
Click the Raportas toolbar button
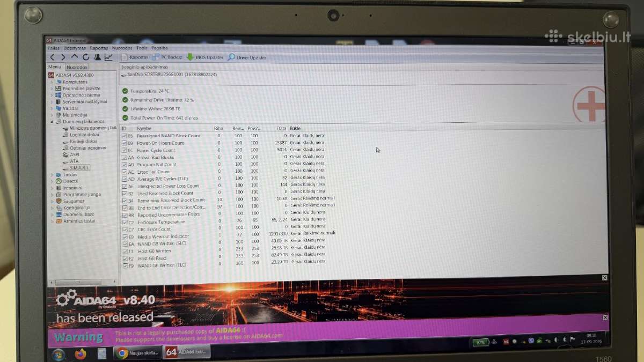134,57
